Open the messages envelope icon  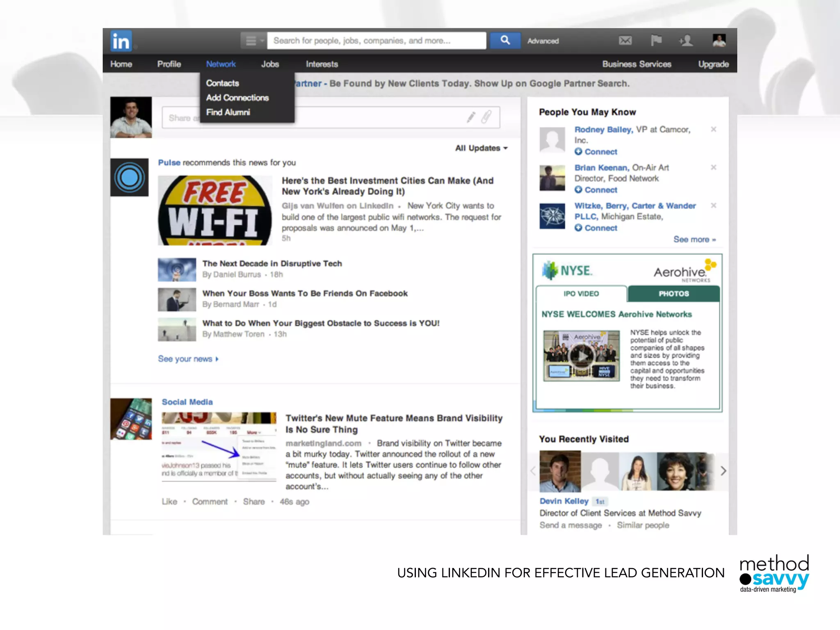pyautogui.click(x=625, y=41)
